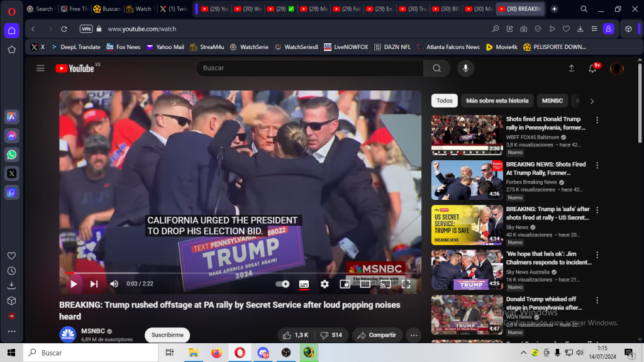The image size is (644, 362).
Task: Click the Compartir share button
Action: tap(377, 336)
